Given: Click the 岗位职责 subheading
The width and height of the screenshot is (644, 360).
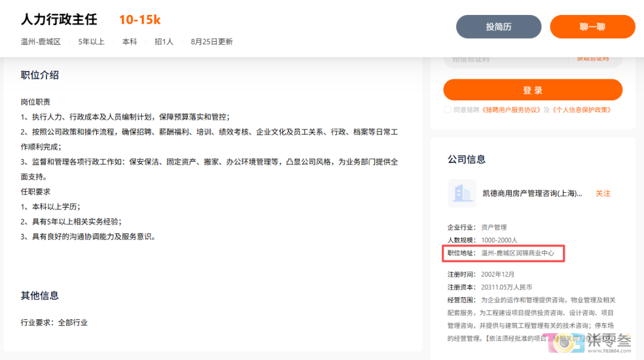Looking at the screenshot, I should tap(36, 102).
